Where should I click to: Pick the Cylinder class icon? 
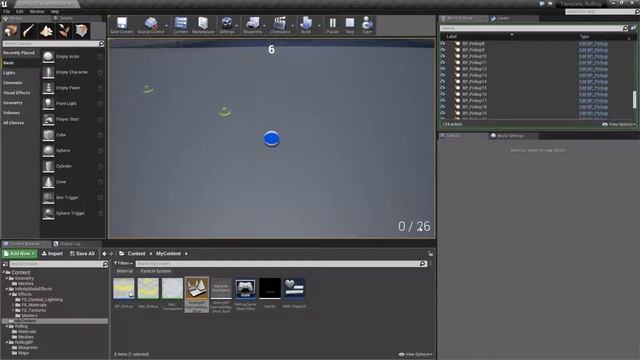48,166
